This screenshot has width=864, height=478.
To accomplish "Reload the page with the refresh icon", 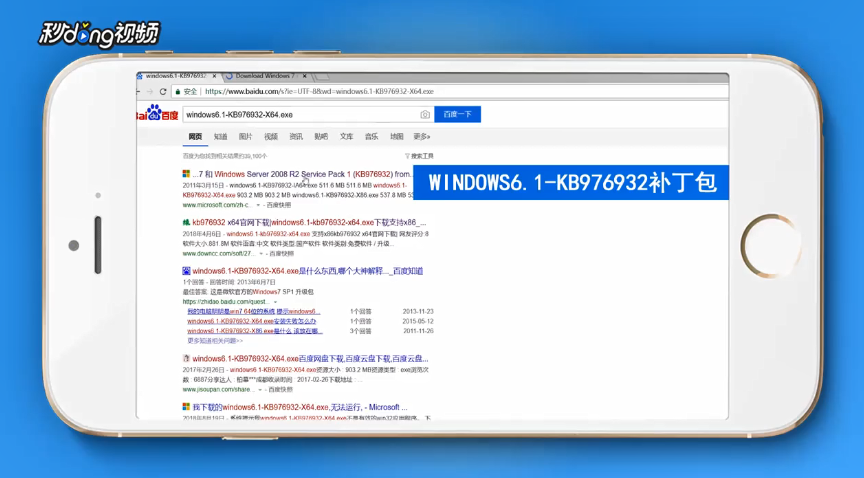I will 163,92.
